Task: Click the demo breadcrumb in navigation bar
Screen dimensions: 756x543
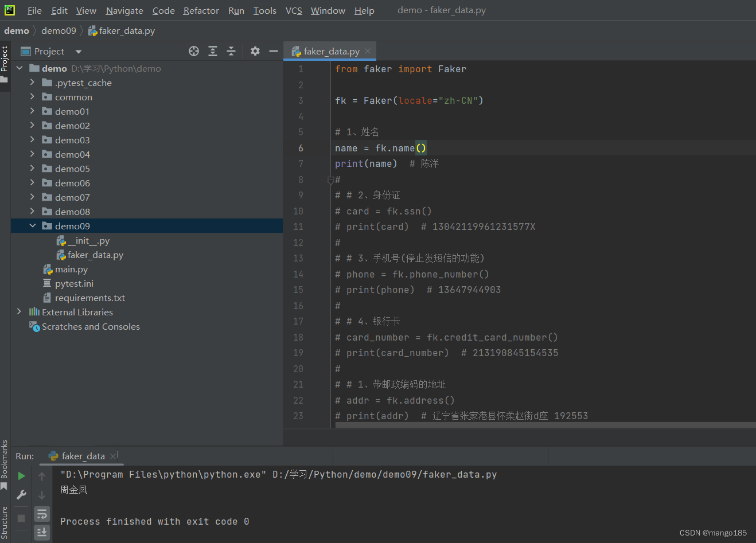Action: click(x=17, y=30)
